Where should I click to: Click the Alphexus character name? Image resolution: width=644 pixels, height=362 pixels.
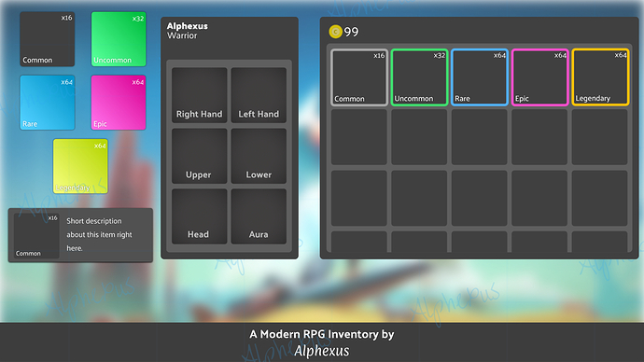click(x=188, y=26)
